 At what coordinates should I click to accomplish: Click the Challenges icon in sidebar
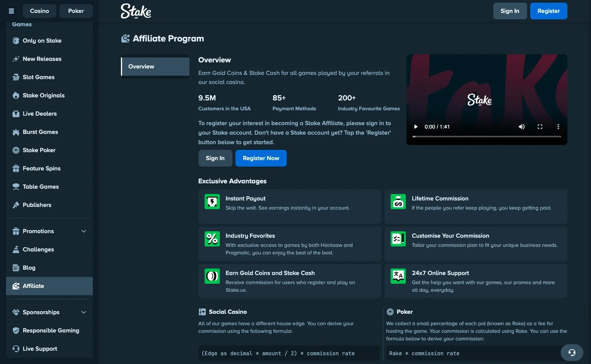tap(16, 250)
